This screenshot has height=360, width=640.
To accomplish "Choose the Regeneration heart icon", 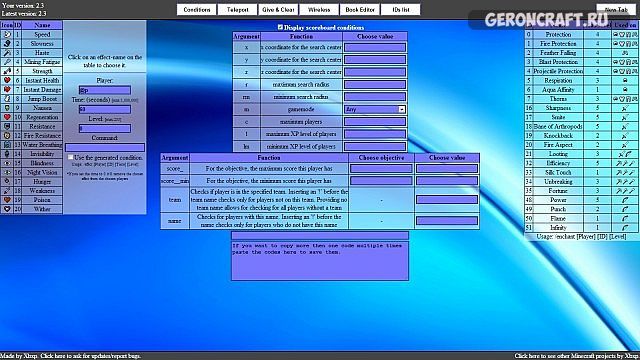I will [x=7, y=117].
